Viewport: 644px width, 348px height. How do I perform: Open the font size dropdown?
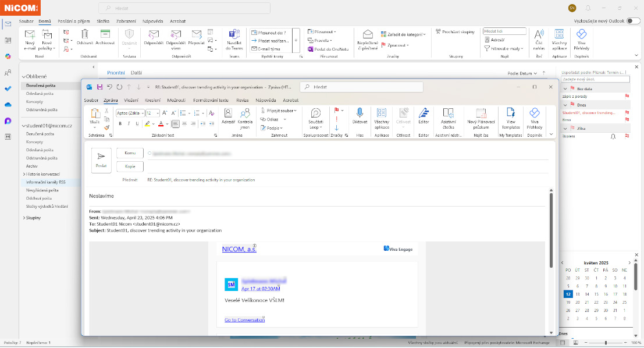pos(157,113)
